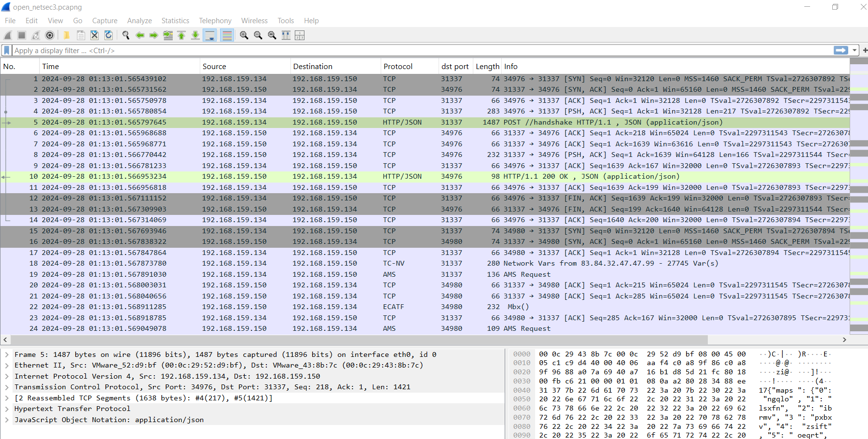868x439 pixels.
Task: Sort by the Source column
Action: click(x=245, y=67)
